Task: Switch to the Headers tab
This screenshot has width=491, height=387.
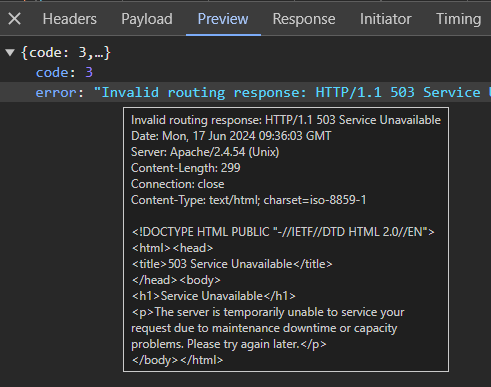Action: 70,19
